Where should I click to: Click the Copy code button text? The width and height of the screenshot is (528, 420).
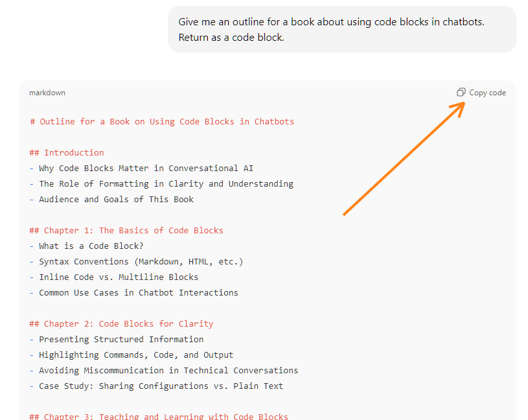pos(487,93)
